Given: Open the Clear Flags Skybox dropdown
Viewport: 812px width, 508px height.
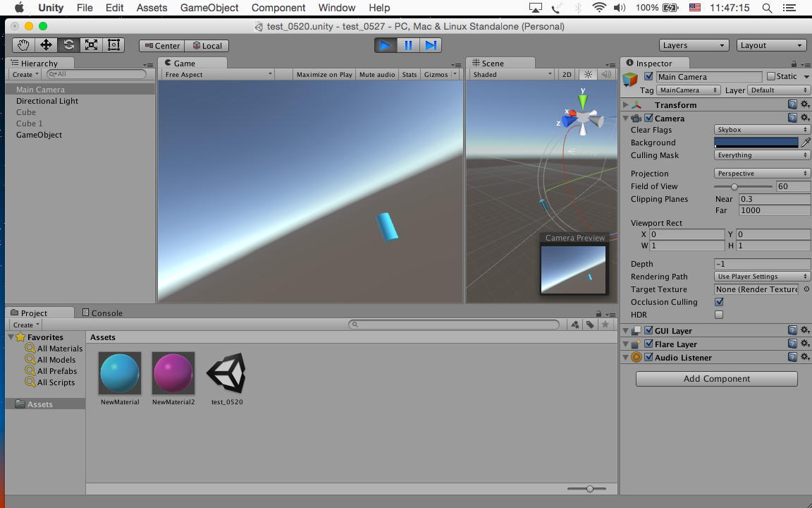Looking at the screenshot, I should click(761, 130).
